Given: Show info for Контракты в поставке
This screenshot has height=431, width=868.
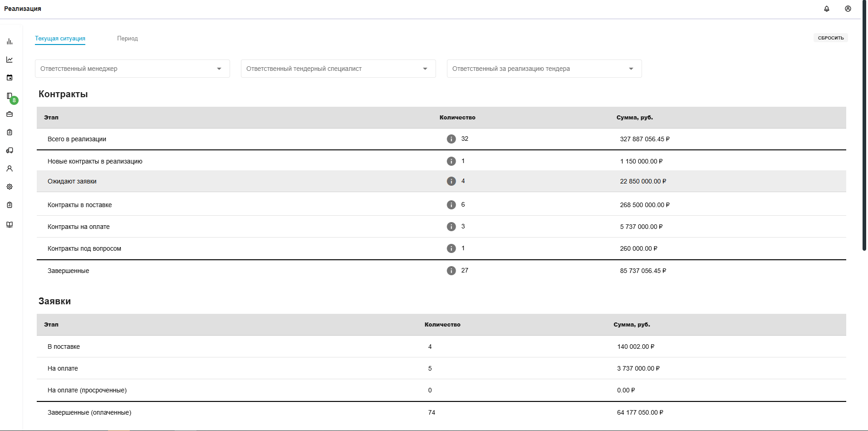Looking at the screenshot, I should [451, 205].
